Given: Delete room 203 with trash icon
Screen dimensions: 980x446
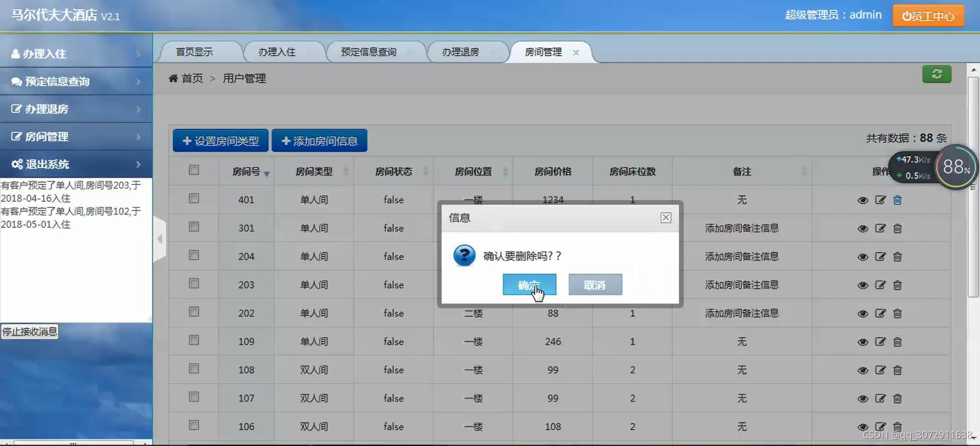Looking at the screenshot, I should point(897,285).
